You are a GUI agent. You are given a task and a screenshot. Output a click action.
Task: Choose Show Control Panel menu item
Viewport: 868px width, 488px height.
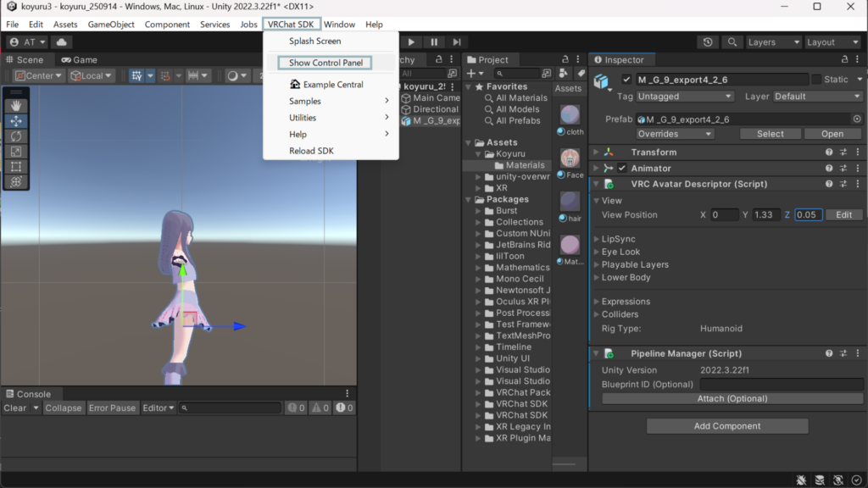[325, 63]
